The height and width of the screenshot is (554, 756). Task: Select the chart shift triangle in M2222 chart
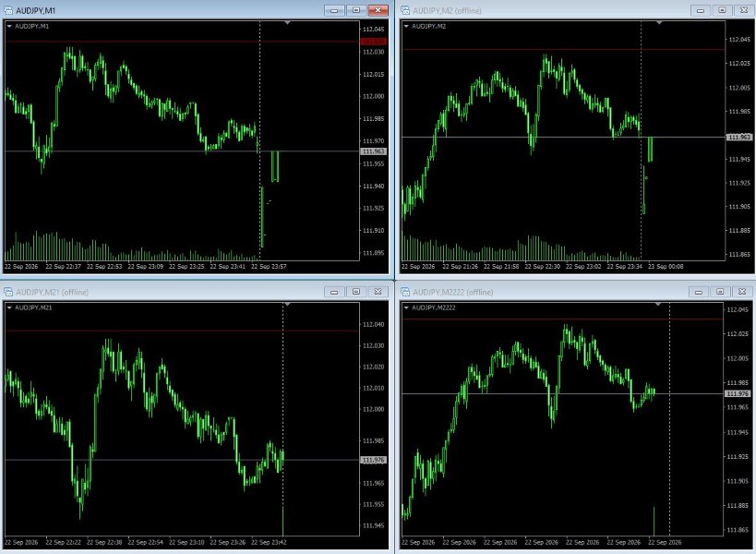click(x=658, y=305)
